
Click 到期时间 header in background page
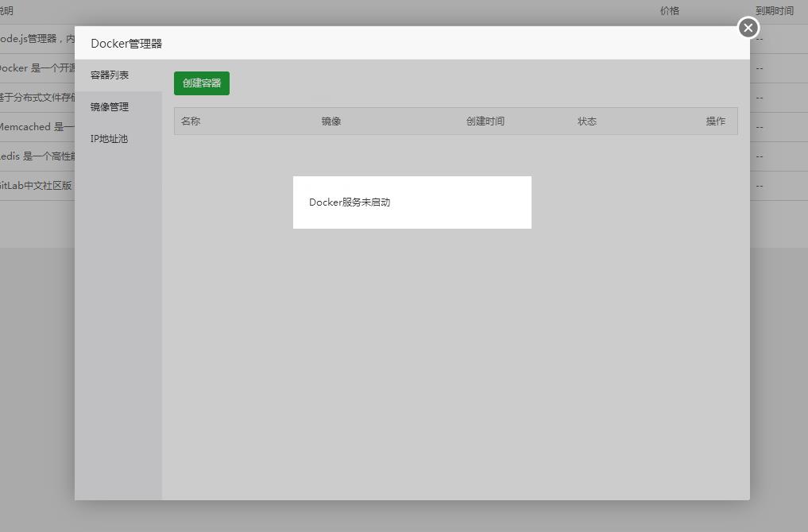pos(775,11)
